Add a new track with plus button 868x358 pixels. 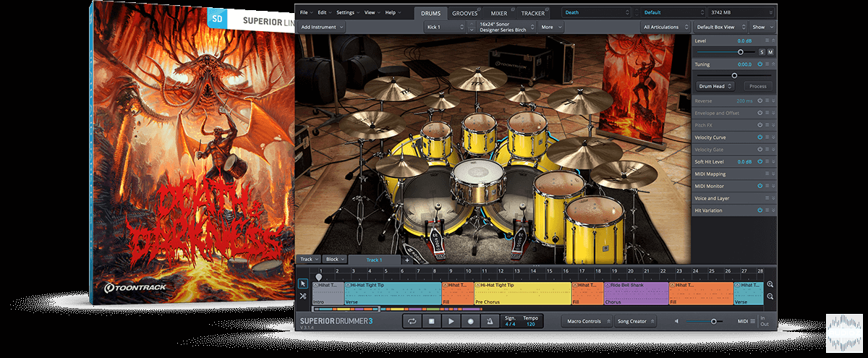pyautogui.click(x=407, y=259)
